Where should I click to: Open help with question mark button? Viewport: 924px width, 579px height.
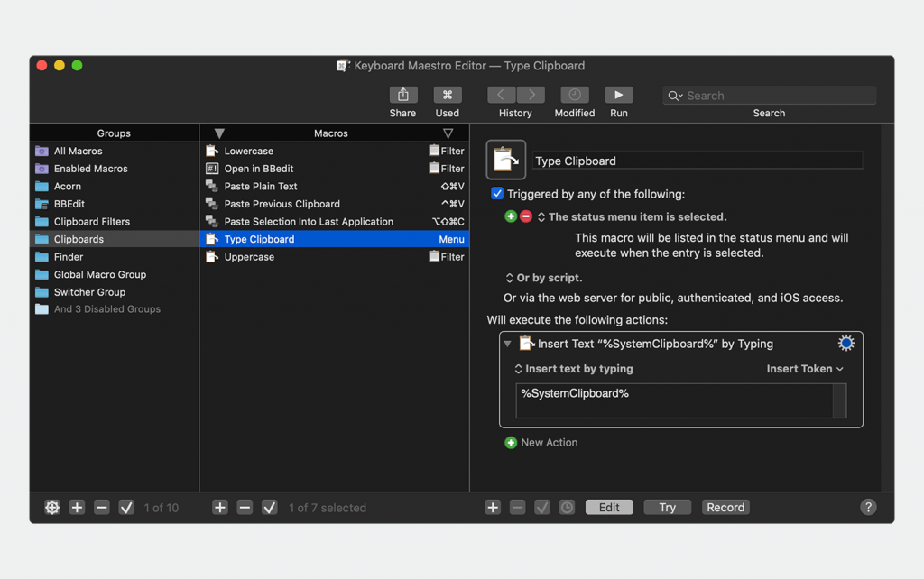coord(868,507)
